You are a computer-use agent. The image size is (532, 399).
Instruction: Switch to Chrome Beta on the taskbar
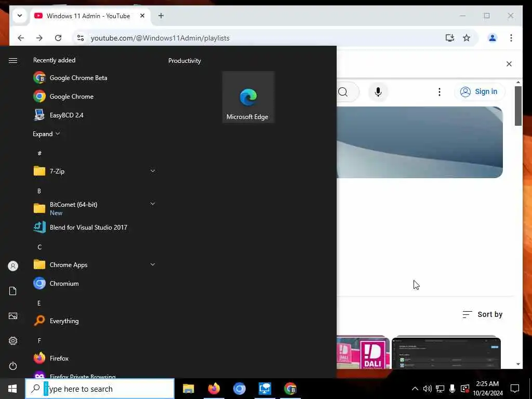click(290, 389)
